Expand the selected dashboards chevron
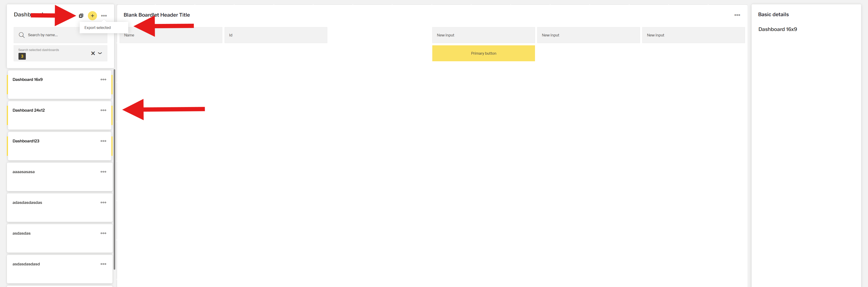This screenshot has height=287, width=868. 100,53
